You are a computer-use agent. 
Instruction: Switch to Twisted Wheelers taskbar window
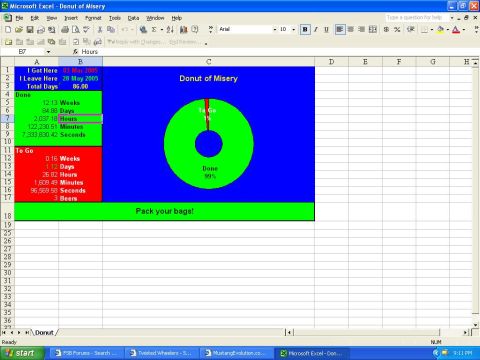[161, 353]
